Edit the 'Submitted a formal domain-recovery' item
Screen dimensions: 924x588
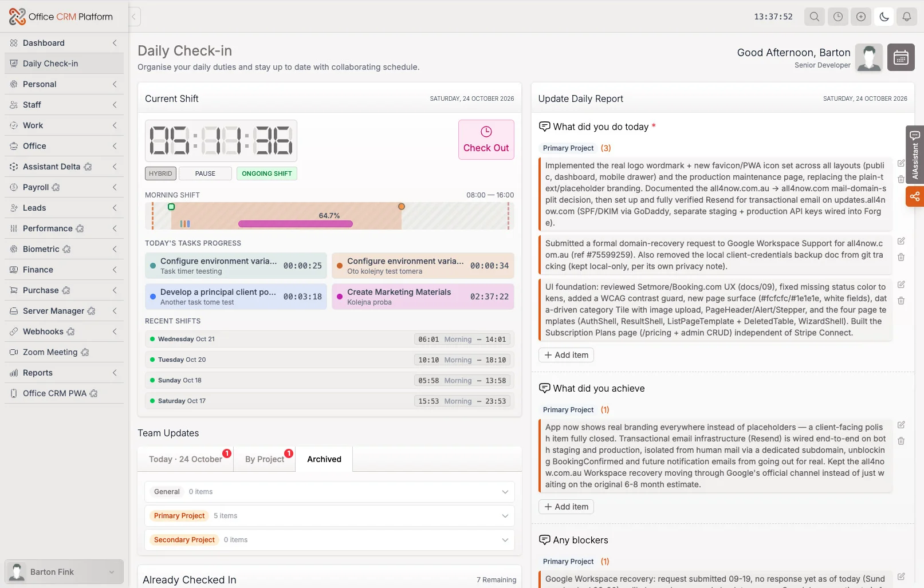(901, 241)
